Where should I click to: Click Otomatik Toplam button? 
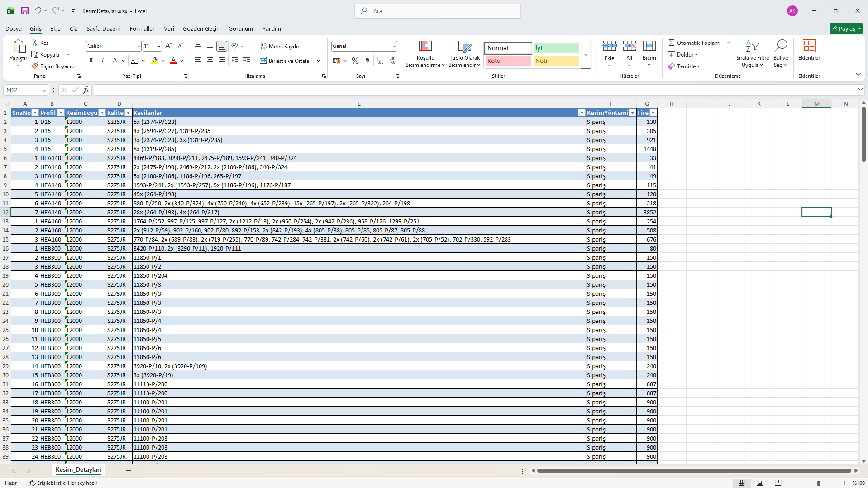(x=694, y=43)
